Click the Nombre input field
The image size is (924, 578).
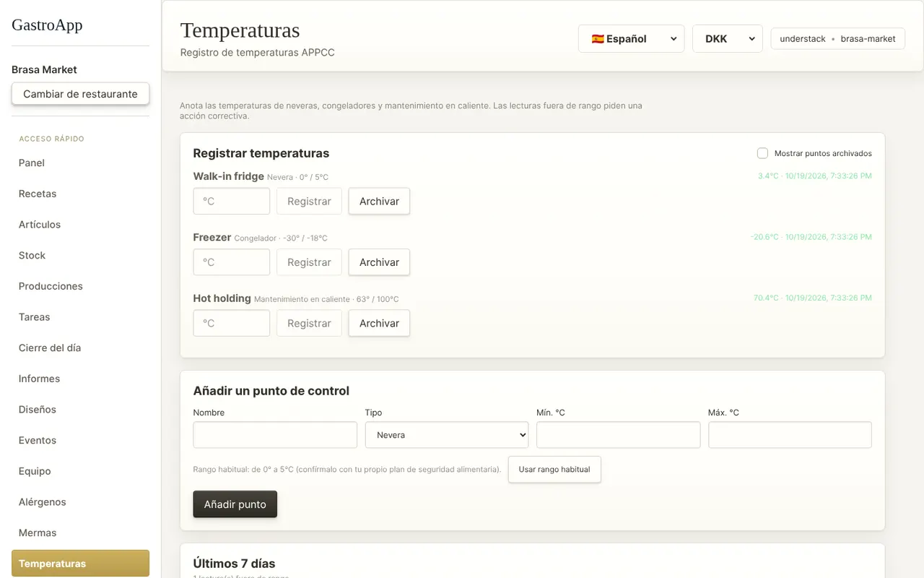(275, 435)
